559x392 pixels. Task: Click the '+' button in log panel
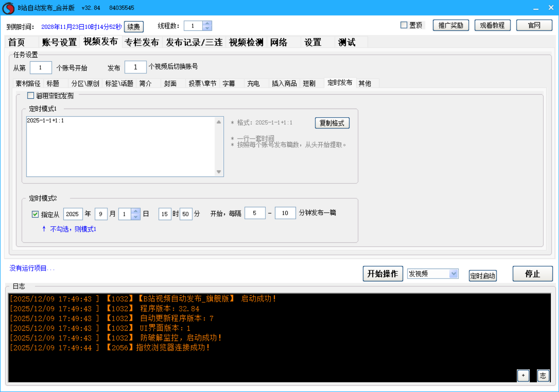click(x=523, y=375)
